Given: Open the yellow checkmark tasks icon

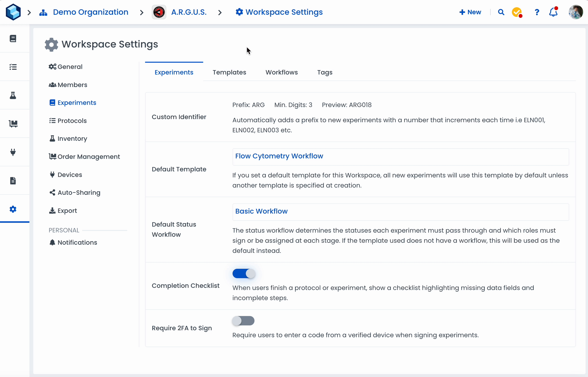Looking at the screenshot, I should [x=517, y=12].
